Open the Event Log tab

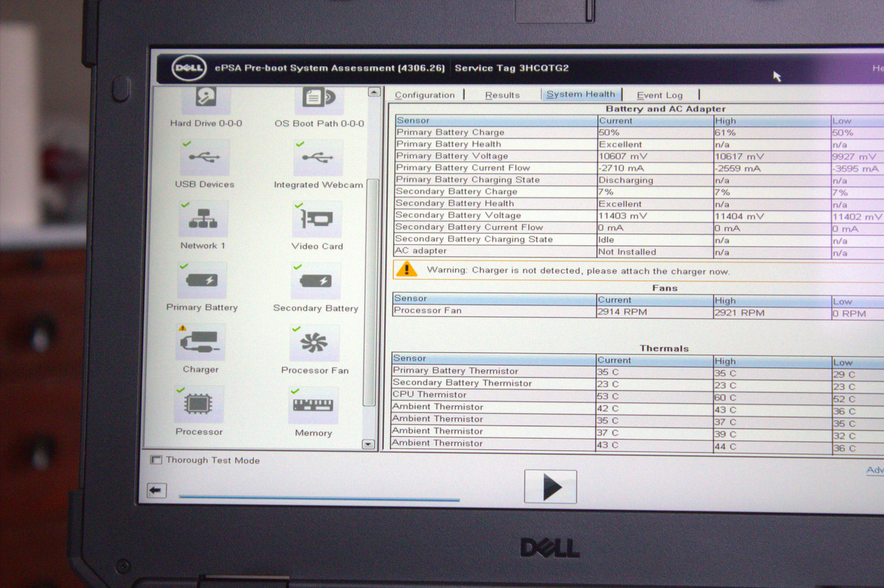660,95
